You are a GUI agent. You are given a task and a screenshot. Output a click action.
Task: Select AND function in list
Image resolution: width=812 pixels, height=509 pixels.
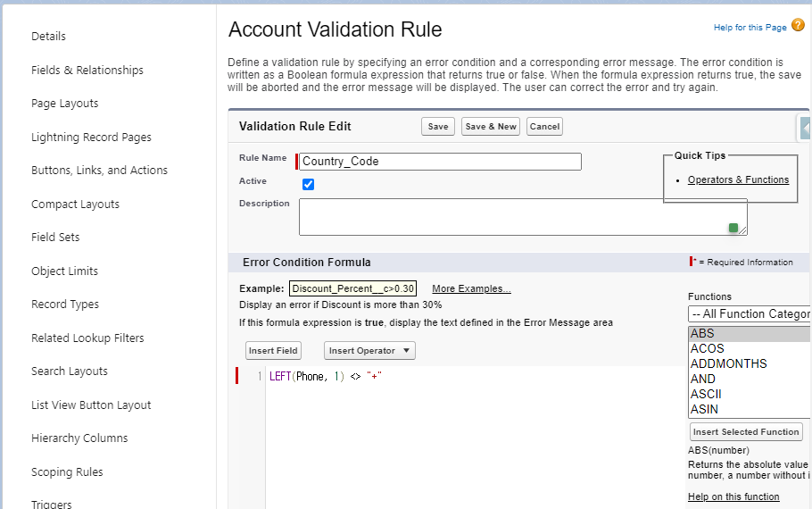pos(750,379)
